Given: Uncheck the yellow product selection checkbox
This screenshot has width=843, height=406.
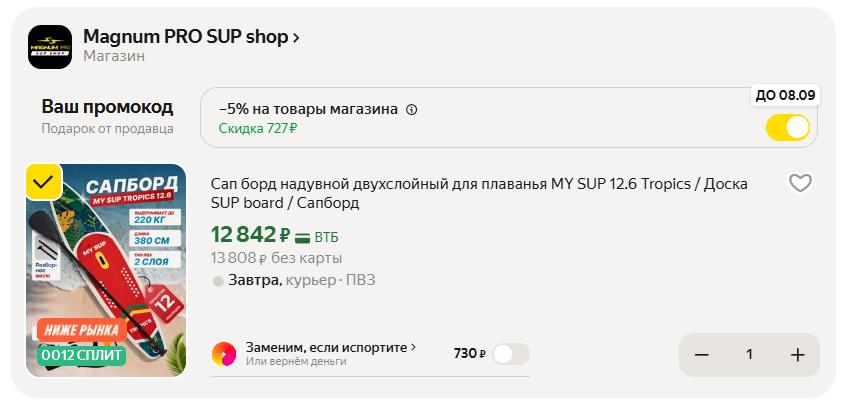Looking at the screenshot, I should click(x=43, y=182).
